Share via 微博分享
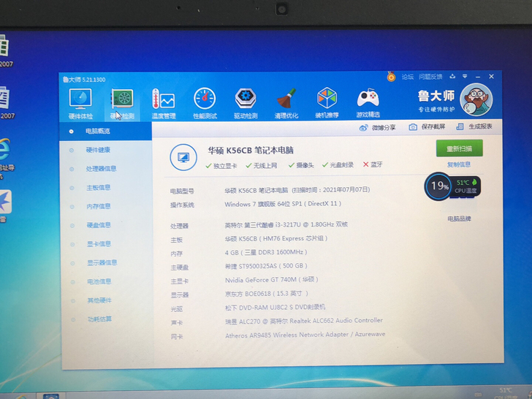Image resolution: width=532 pixels, height=399 pixels. pyautogui.click(x=377, y=128)
